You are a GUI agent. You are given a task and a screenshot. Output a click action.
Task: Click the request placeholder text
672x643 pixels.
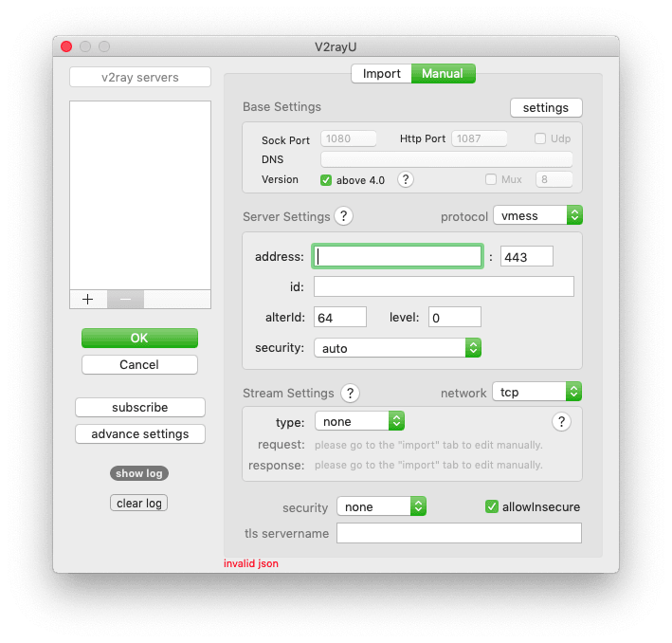coord(428,445)
